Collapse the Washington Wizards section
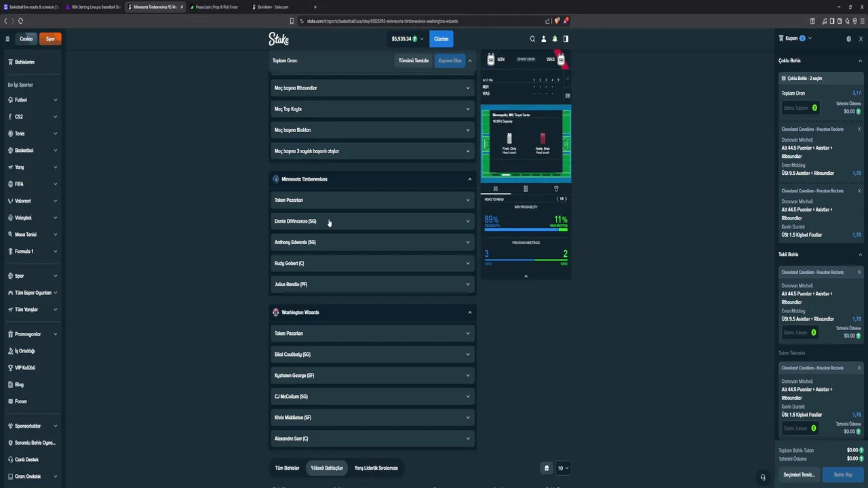868x488 pixels. click(470, 312)
